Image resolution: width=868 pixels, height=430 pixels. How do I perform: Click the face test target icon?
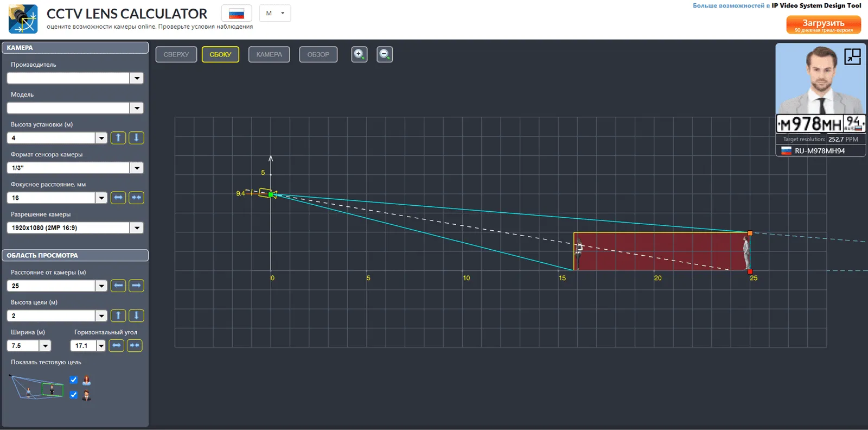(87, 395)
